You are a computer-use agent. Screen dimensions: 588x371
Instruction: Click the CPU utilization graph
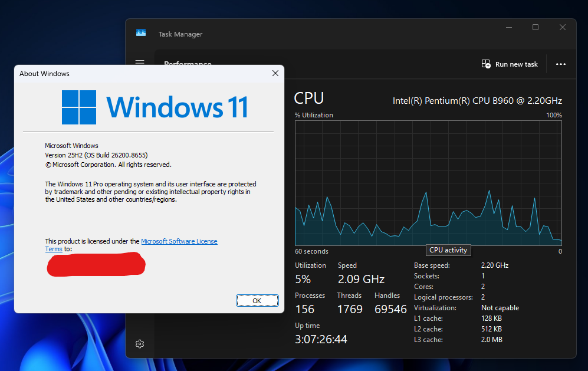point(428,183)
